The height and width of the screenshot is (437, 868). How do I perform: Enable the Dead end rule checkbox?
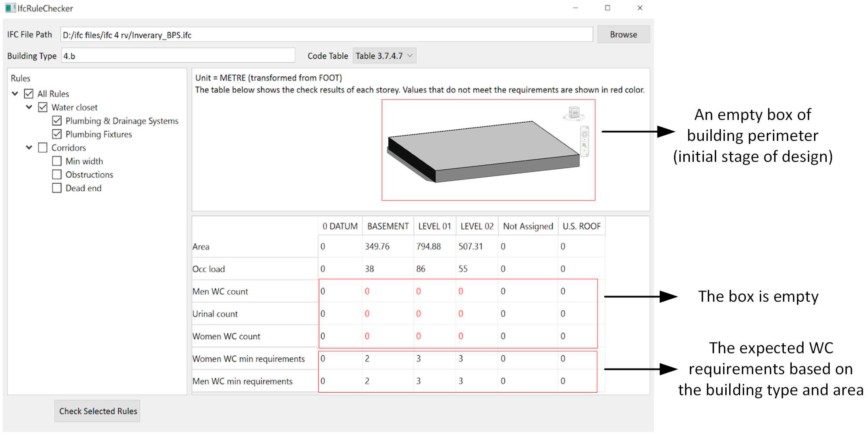coord(57,188)
